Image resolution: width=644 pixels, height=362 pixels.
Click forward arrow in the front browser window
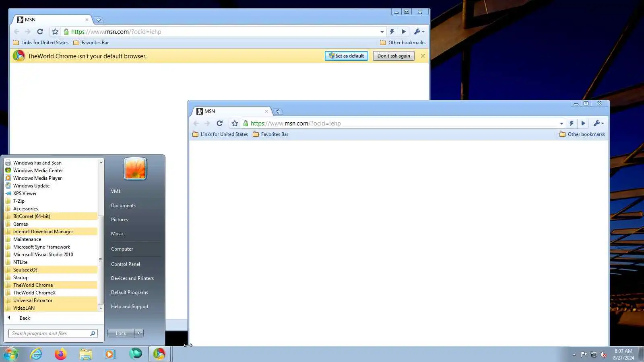pos(207,123)
